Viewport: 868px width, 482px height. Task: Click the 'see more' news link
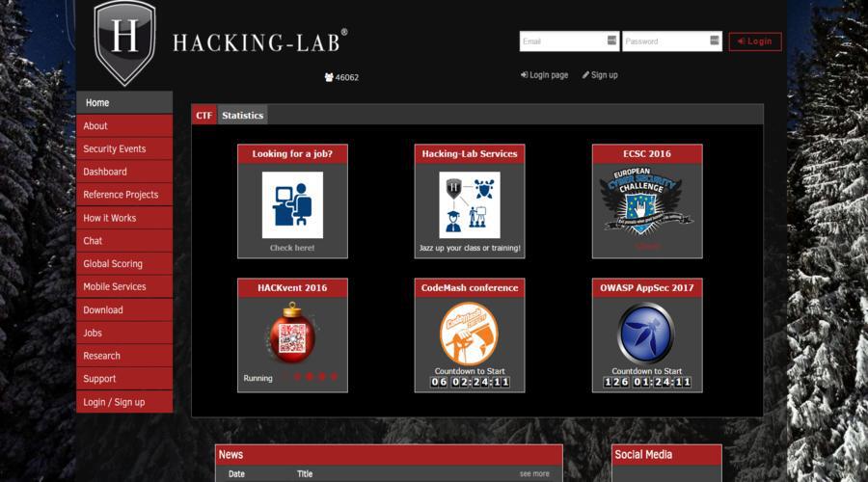pyautogui.click(x=534, y=473)
